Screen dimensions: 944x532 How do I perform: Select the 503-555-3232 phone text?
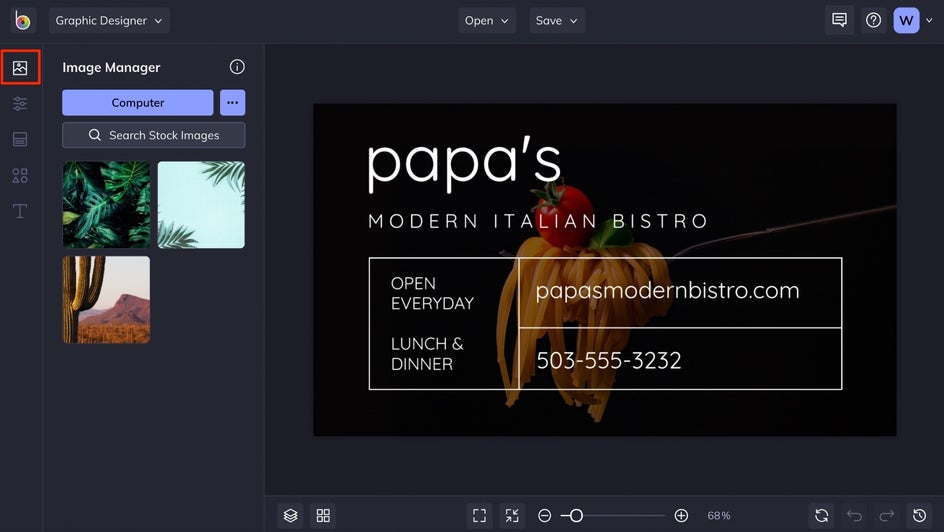coord(609,360)
